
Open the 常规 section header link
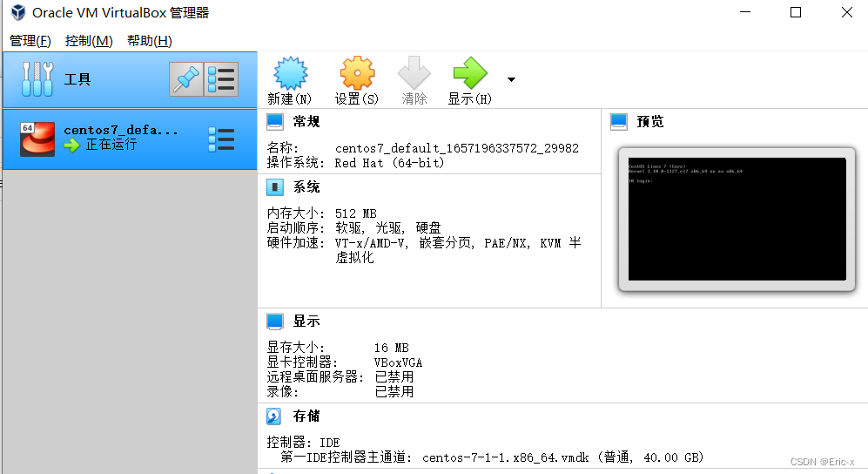pyautogui.click(x=306, y=122)
